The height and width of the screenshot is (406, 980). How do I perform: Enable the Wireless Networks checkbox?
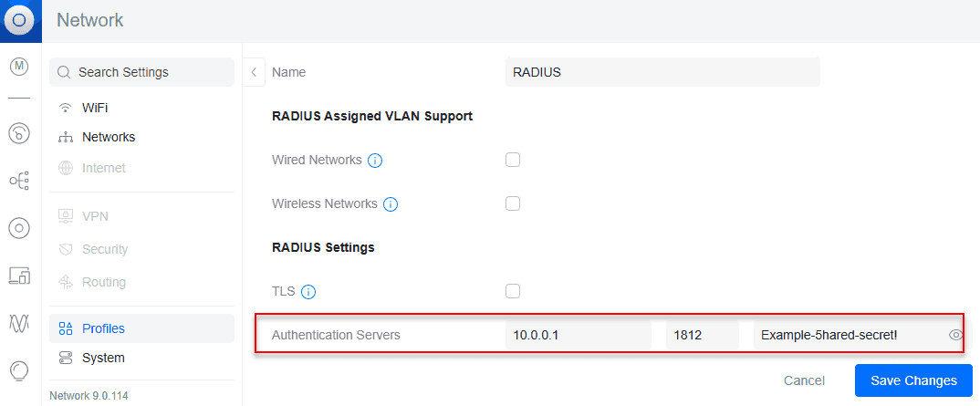[x=513, y=203]
